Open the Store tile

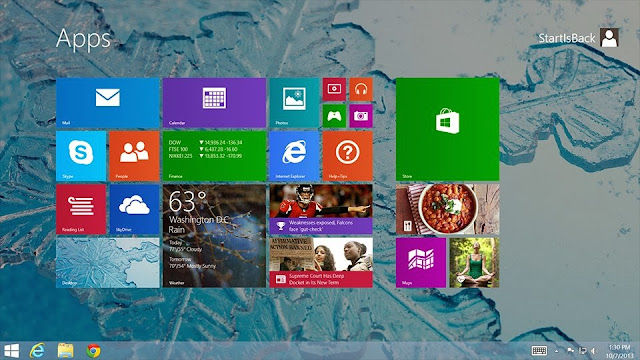[447, 129]
